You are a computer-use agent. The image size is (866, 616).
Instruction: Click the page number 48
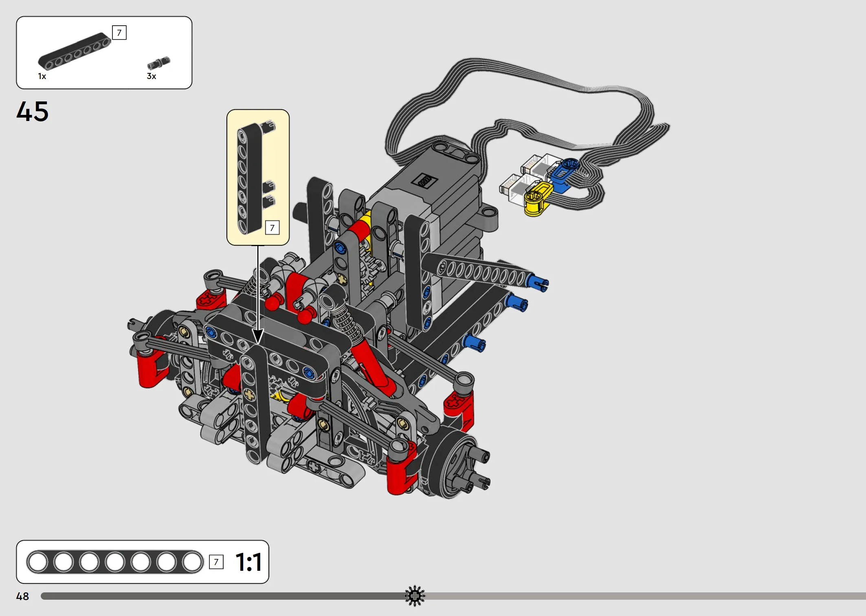pyautogui.click(x=22, y=596)
